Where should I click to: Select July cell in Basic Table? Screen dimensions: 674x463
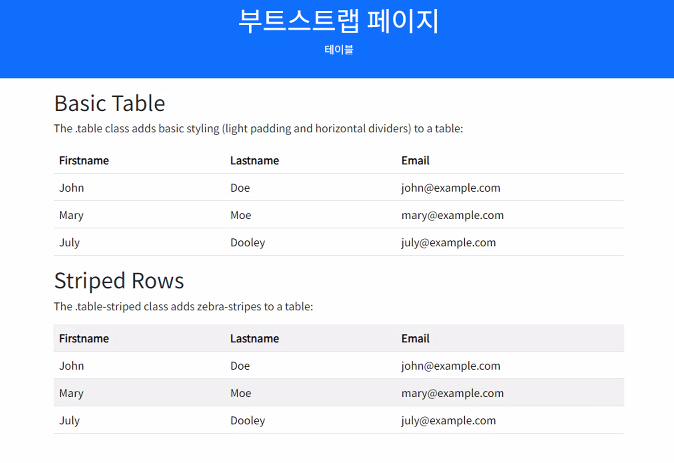pyautogui.click(x=69, y=243)
